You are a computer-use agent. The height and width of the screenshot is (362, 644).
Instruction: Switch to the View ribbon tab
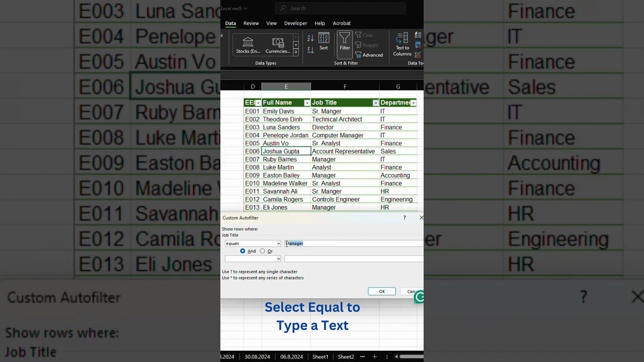pyautogui.click(x=272, y=23)
